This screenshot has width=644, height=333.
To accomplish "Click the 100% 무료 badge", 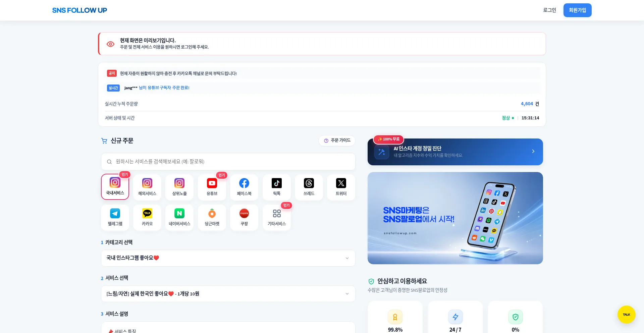I will pyautogui.click(x=388, y=139).
